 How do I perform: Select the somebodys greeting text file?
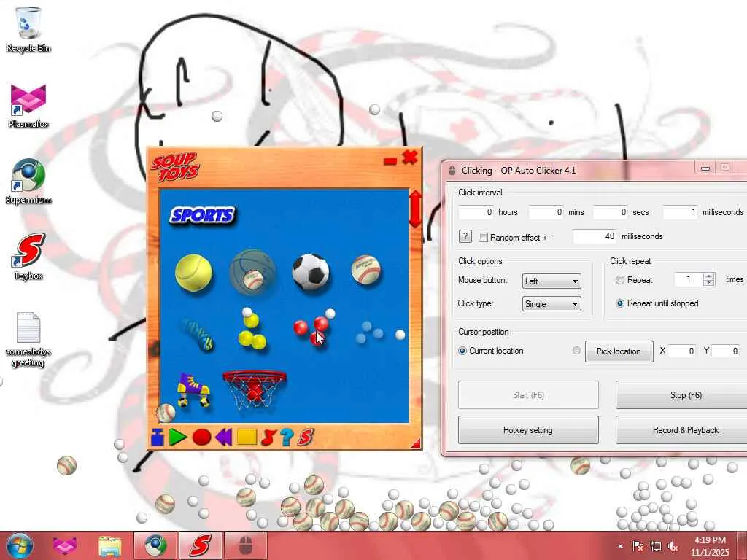click(x=28, y=340)
